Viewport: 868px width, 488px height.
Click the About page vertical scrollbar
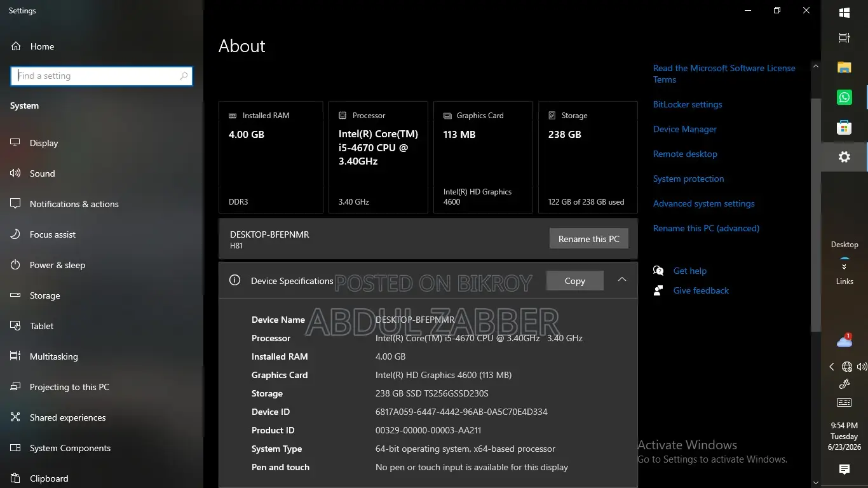pyautogui.click(x=816, y=215)
